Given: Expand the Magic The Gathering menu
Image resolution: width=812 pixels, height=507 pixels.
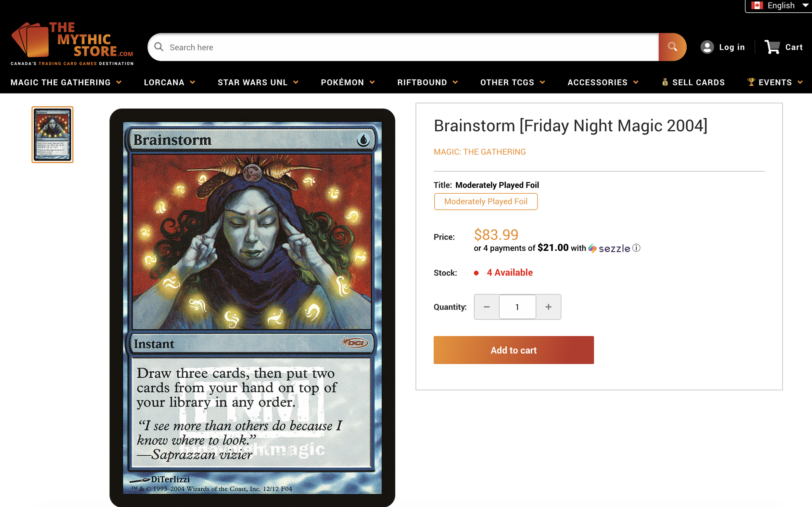Looking at the screenshot, I should pos(66,82).
